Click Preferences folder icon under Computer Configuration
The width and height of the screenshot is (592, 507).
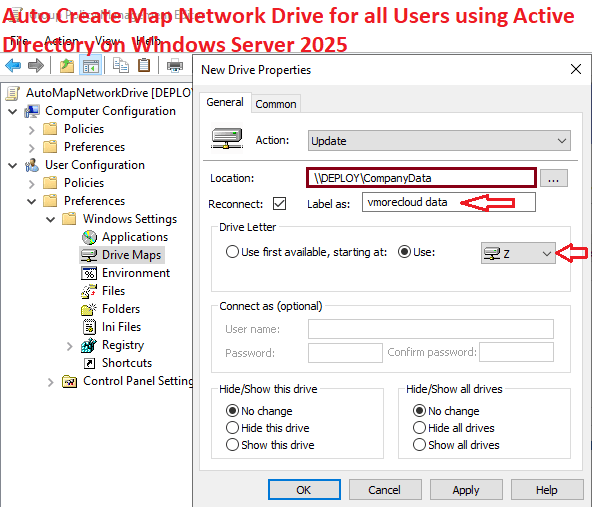point(50,147)
